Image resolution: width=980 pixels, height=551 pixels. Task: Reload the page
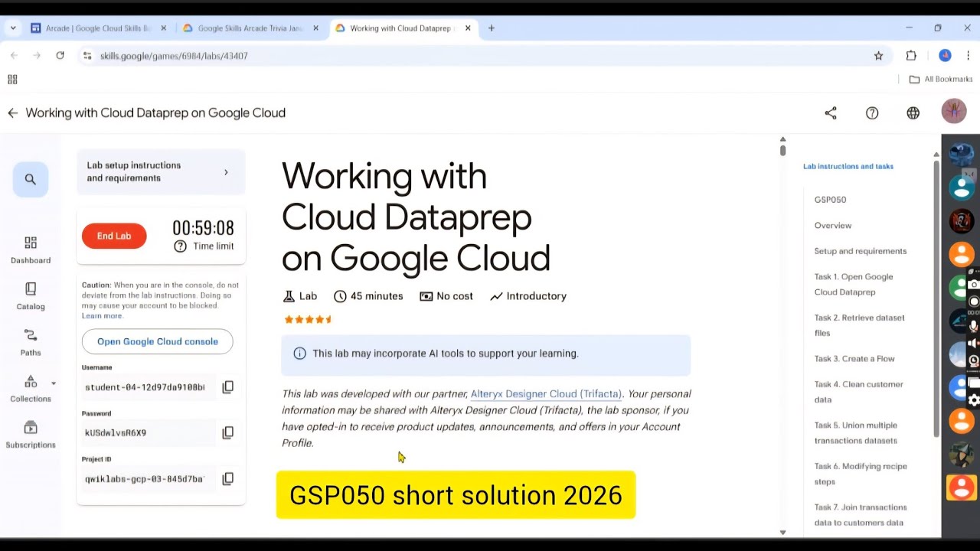coord(60,56)
